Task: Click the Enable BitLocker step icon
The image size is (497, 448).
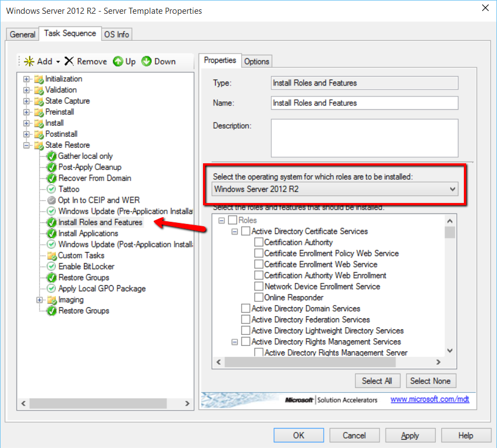Action: coord(51,266)
